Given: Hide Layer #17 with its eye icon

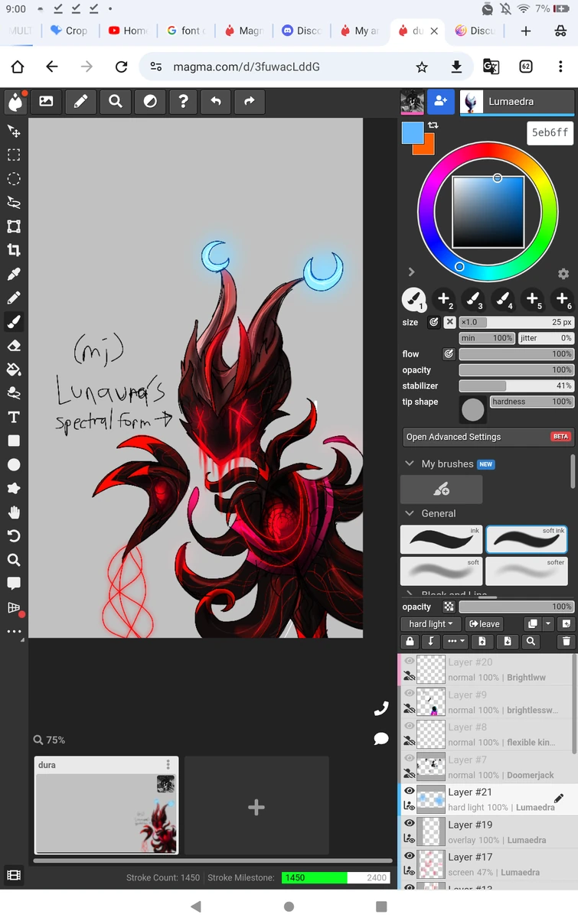Looking at the screenshot, I should 410,856.
